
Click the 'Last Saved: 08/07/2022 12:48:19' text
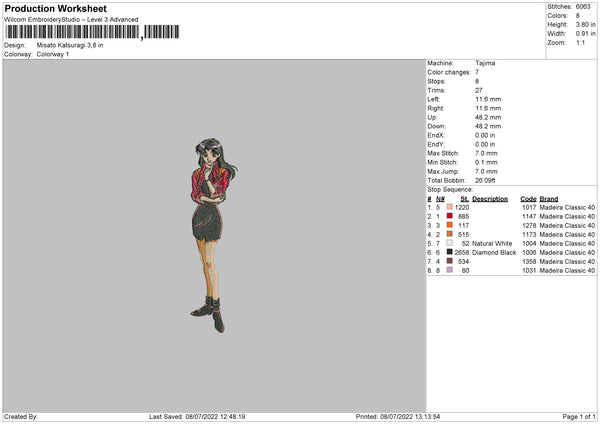click(x=197, y=417)
